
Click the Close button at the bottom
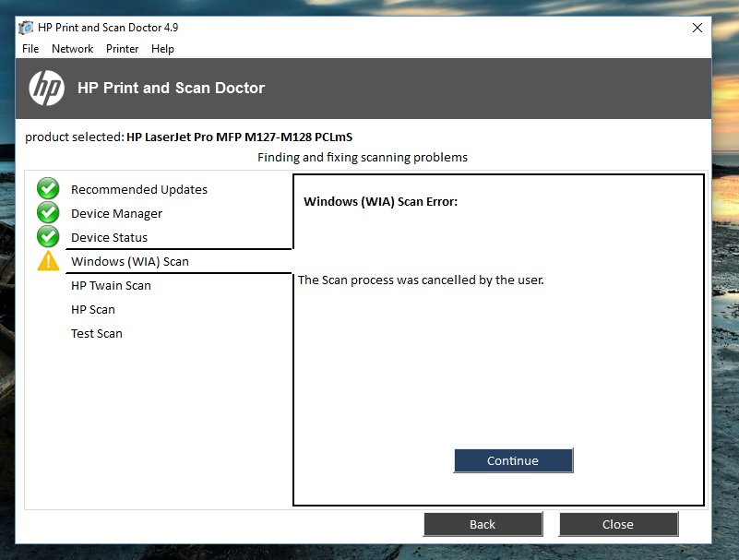click(x=618, y=524)
